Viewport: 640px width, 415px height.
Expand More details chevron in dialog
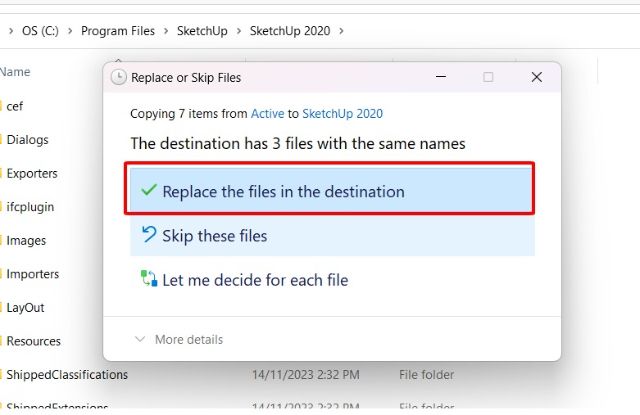(139, 340)
